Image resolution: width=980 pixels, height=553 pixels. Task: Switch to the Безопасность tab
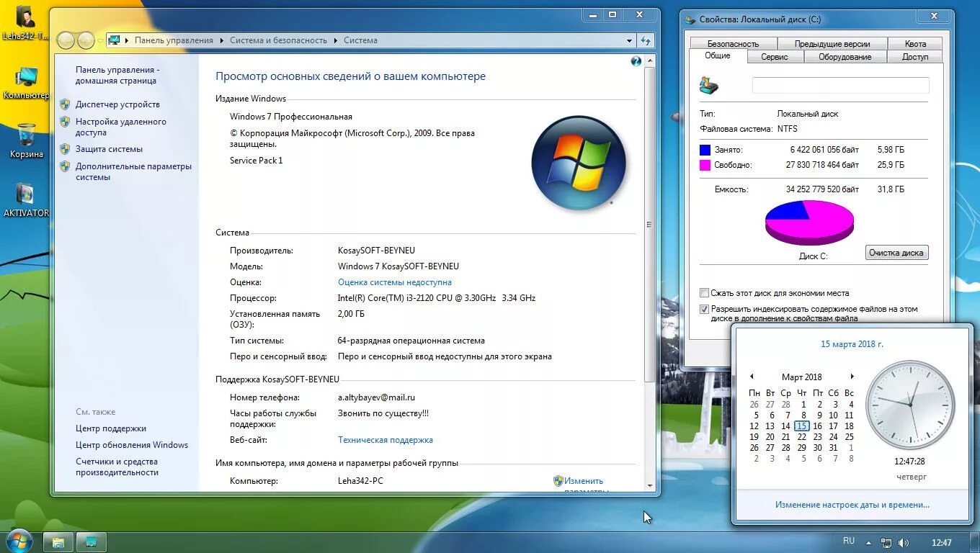point(733,44)
